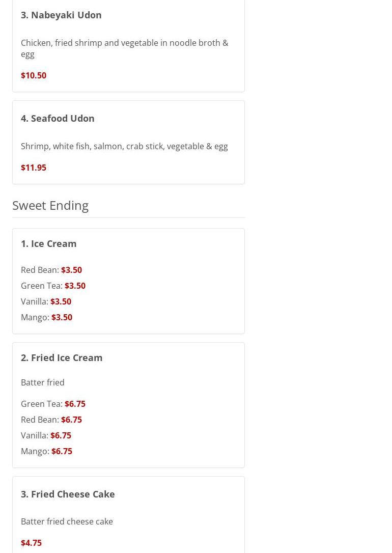Click the Seafood Udon ingredients description
The height and width of the screenshot is (553, 392).
coord(124,146)
